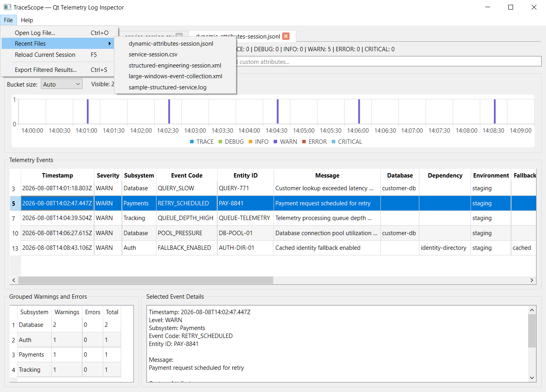Open the Help menu
The height and width of the screenshot is (392, 546).
tap(27, 20)
